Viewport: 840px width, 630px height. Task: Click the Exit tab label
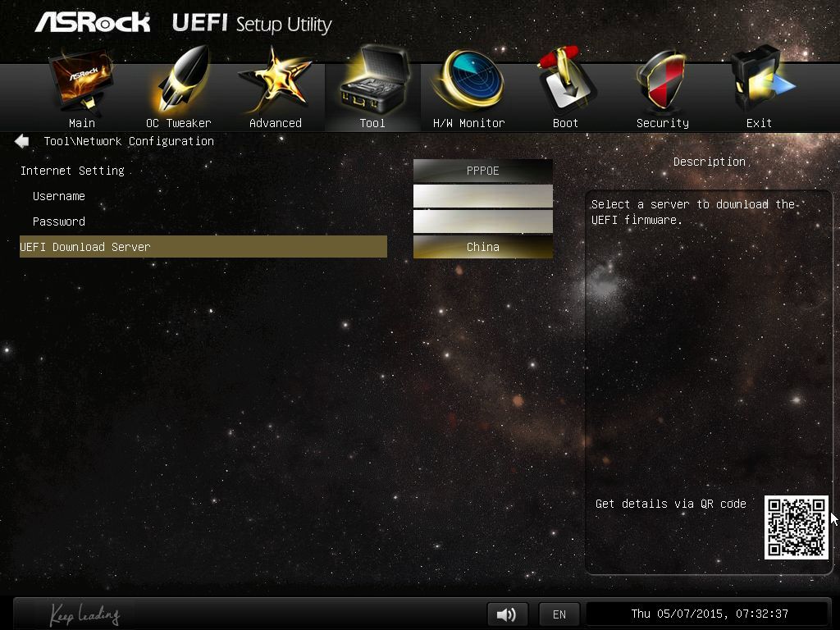tap(759, 123)
